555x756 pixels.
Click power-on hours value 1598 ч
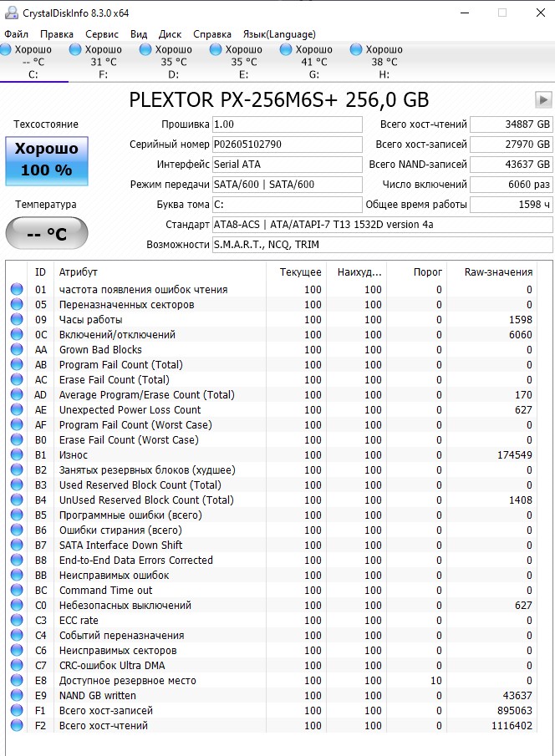[x=511, y=205]
